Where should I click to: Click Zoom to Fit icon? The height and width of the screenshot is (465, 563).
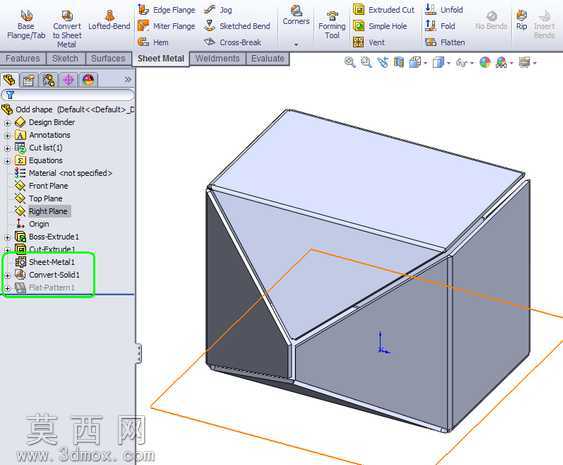point(350,62)
